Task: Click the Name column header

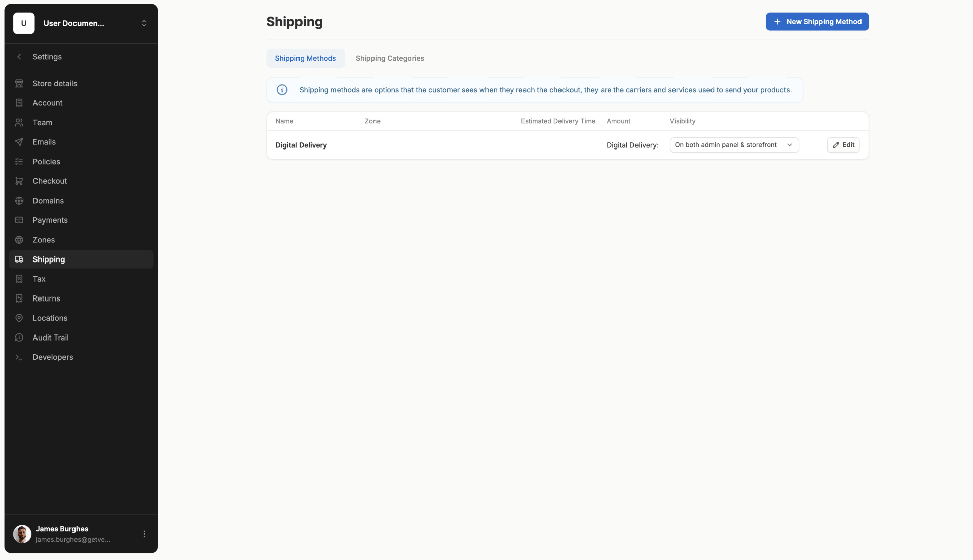Action: [284, 121]
